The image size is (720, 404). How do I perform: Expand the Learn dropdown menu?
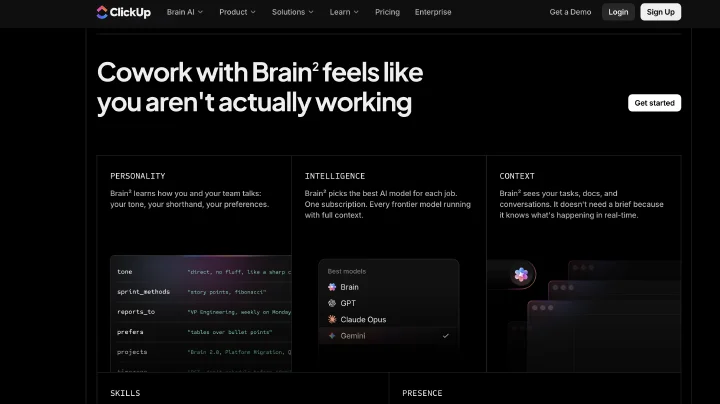pos(344,12)
